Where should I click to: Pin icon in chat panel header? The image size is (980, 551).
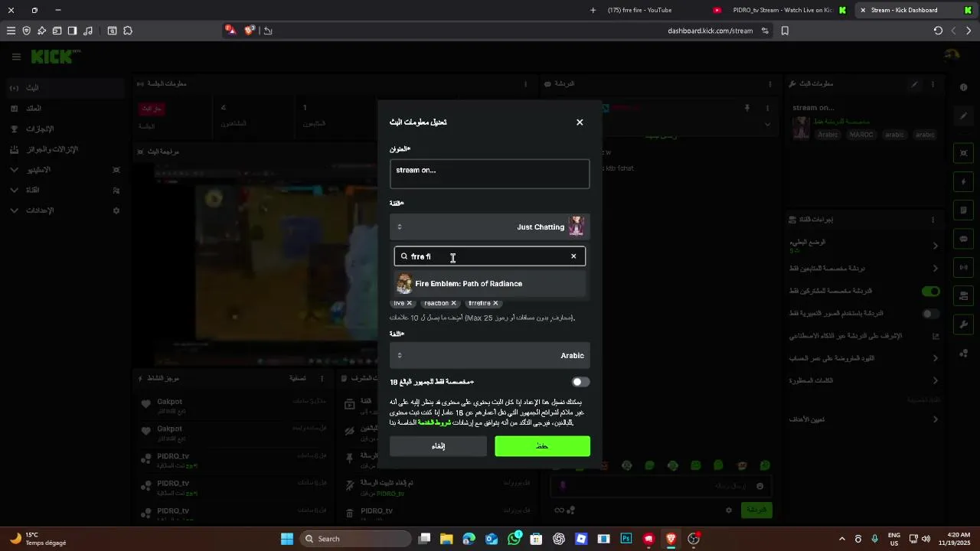pyautogui.click(x=746, y=109)
